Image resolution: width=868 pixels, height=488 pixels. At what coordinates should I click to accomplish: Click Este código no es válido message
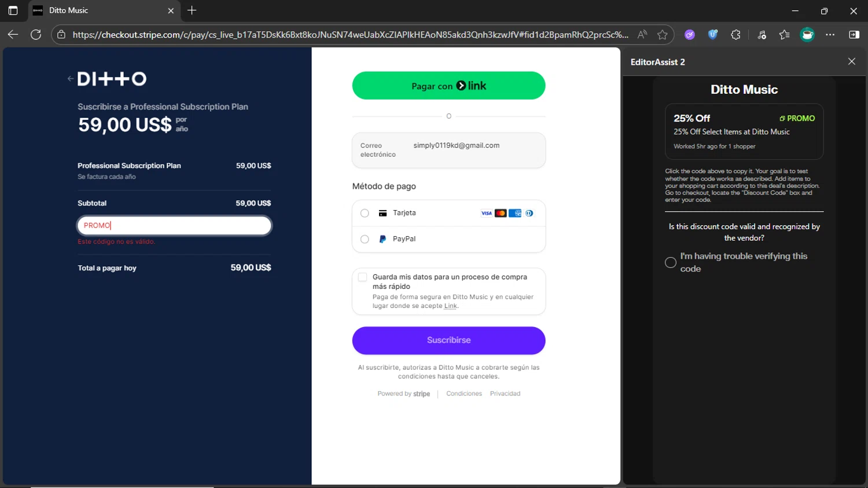116,241
